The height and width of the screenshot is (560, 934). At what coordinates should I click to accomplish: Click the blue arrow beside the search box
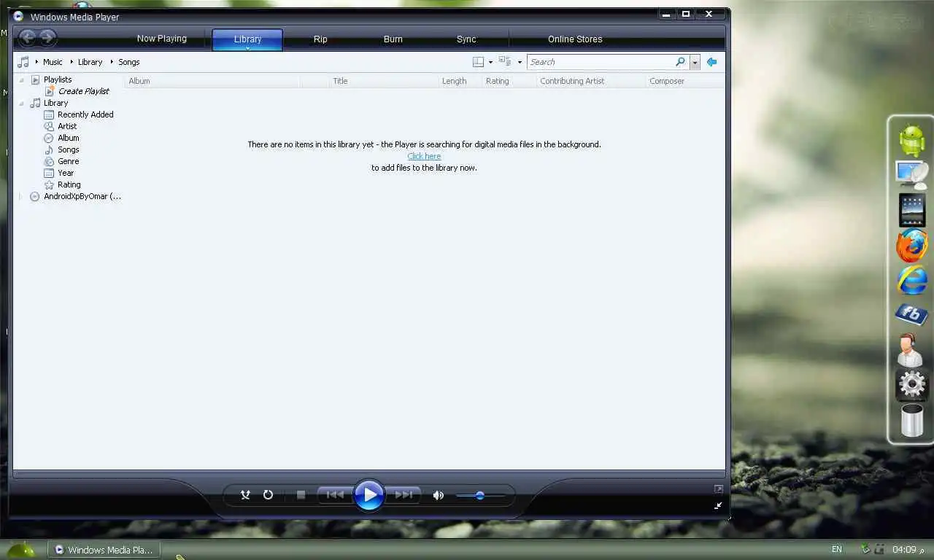pyautogui.click(x=711, y=62)
